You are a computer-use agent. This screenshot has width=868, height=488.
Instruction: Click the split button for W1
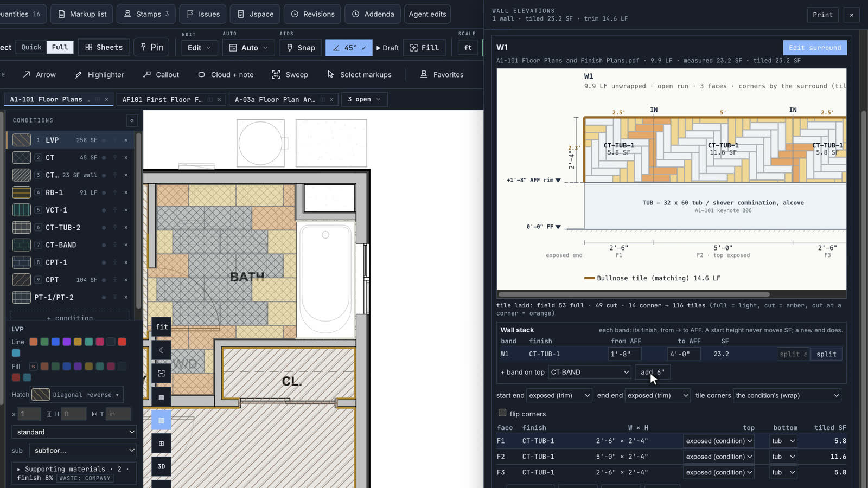(x=826, y=354)
